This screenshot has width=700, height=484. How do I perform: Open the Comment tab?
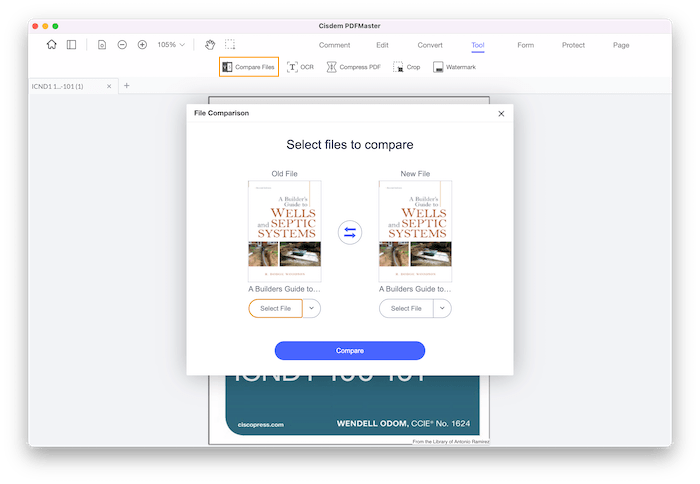334,45
